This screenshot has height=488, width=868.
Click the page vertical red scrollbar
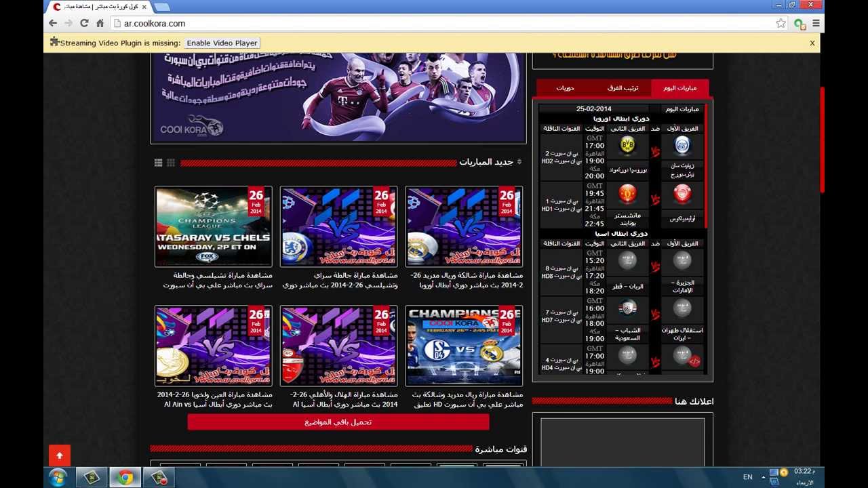(x=823, y=139)
